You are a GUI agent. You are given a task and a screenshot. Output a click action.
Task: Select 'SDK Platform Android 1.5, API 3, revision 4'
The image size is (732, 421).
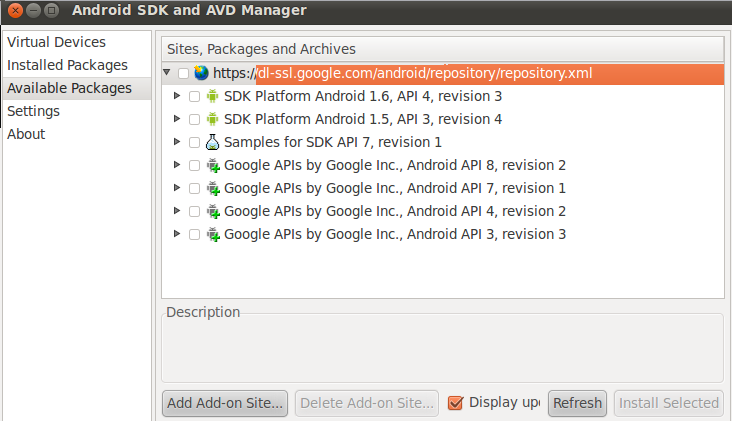point(363,119)
